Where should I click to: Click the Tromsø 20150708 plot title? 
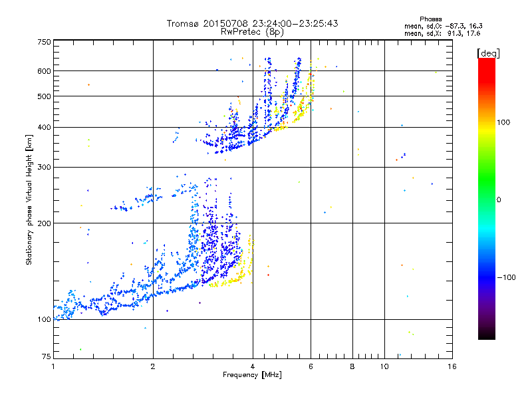(x=252, y=23)
